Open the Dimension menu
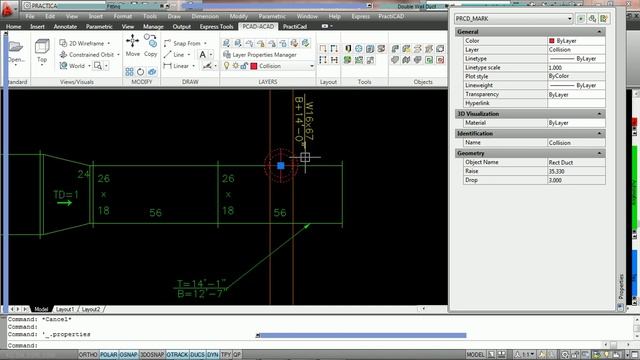This screenshot has width=640, height=360. point(205,16)
